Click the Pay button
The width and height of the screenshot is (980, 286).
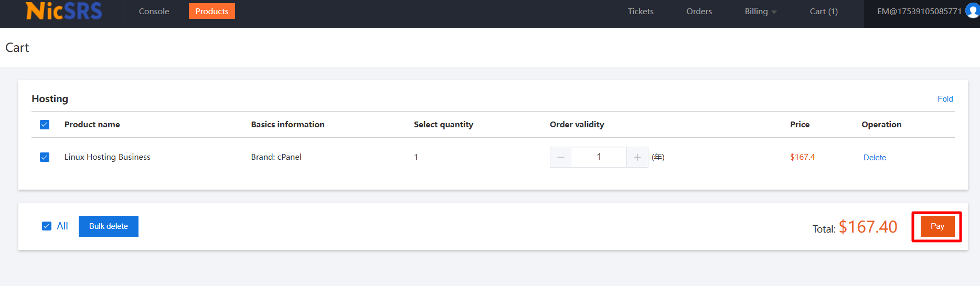[937, 226]
